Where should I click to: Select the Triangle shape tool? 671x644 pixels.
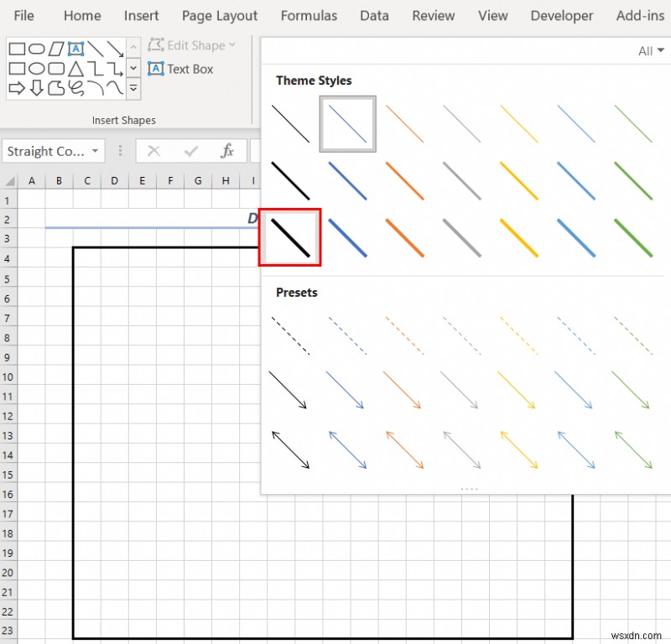click(x=76, y=69)
